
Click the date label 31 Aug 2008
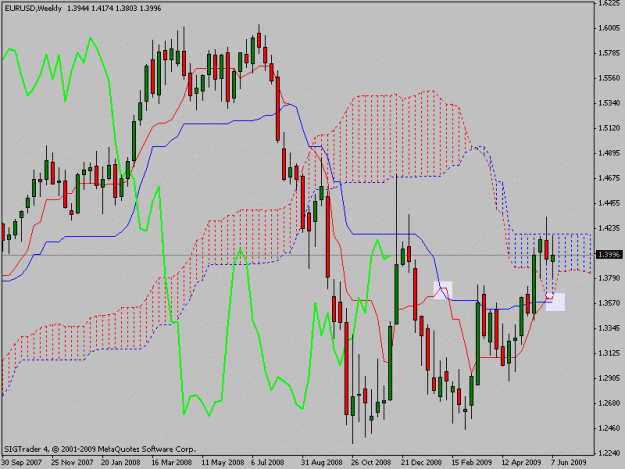tap(322, 463)
